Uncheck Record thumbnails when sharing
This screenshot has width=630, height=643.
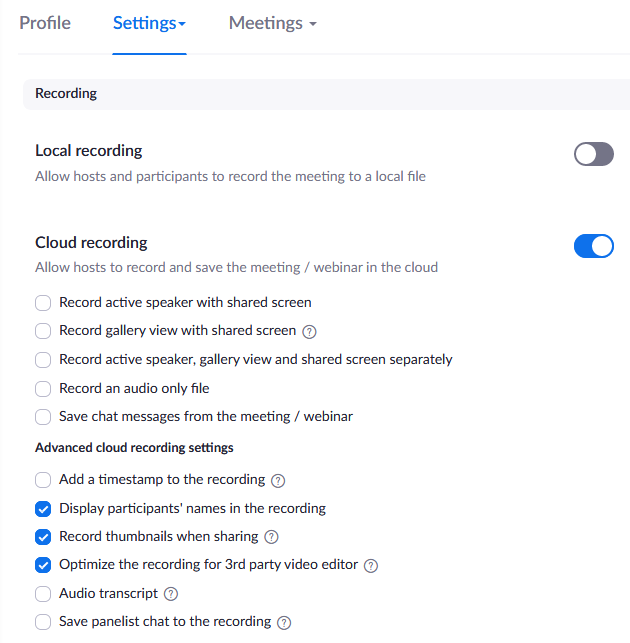(x=43, y=536)
